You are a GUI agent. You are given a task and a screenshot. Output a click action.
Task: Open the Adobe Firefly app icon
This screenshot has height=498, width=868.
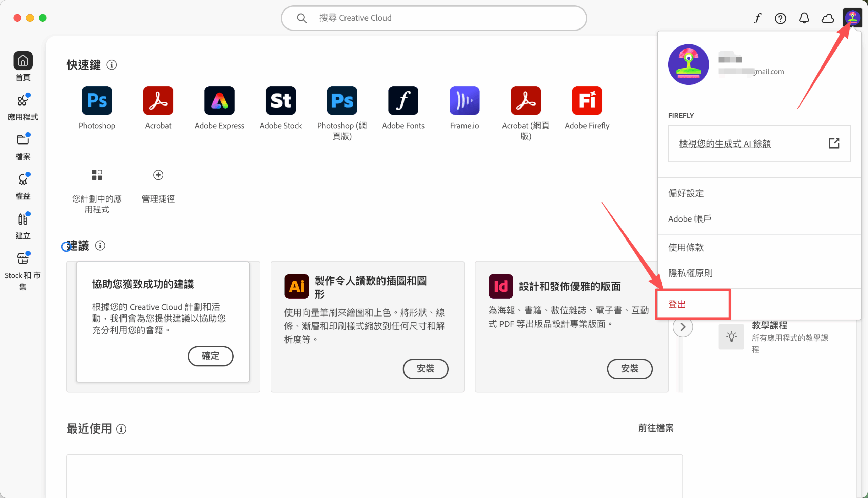pyautogui.click(x=587, y=100)
